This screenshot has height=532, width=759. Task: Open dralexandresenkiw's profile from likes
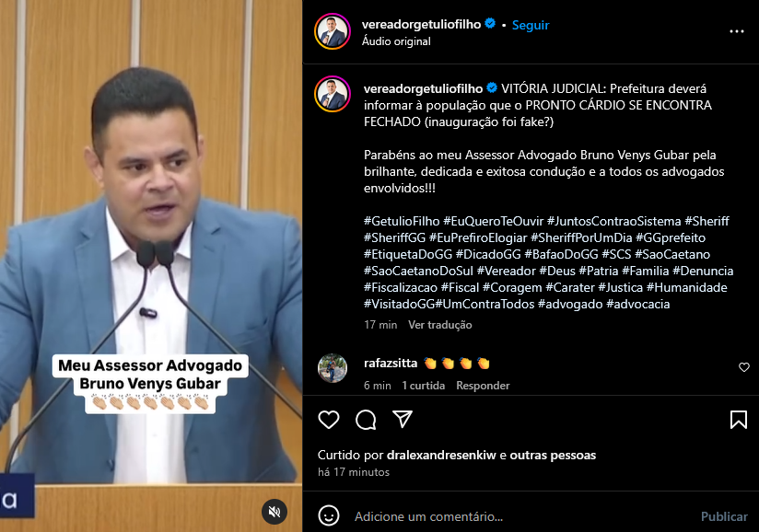[441, 455]
